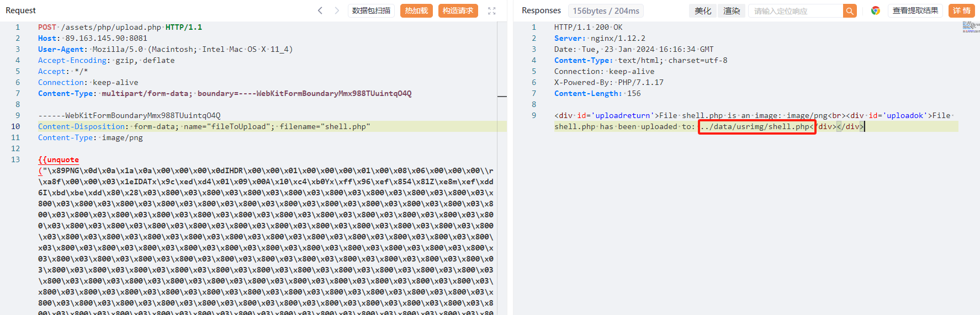Focus the response search input field
Viewport: 980px width, 315px height.
click(x=796, y=10)
